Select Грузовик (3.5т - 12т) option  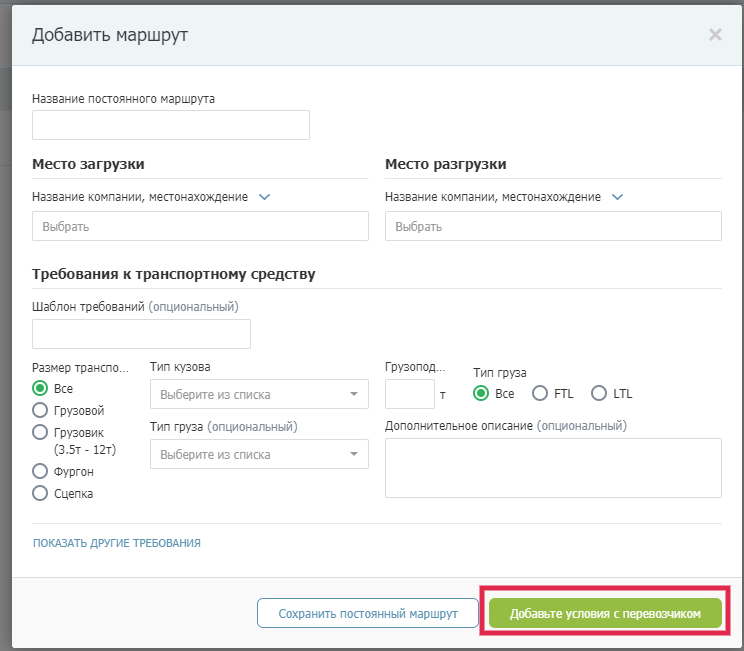point(40,432)
